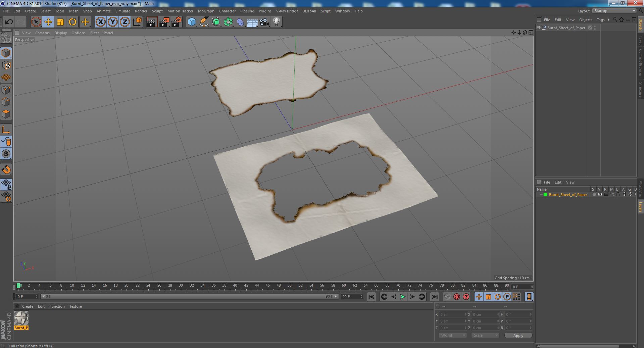The width and height of the screenshot is (644, 348).
Task: Open the Array modeling objects icon
Action: pyautogui.click(x=228, y=22)
